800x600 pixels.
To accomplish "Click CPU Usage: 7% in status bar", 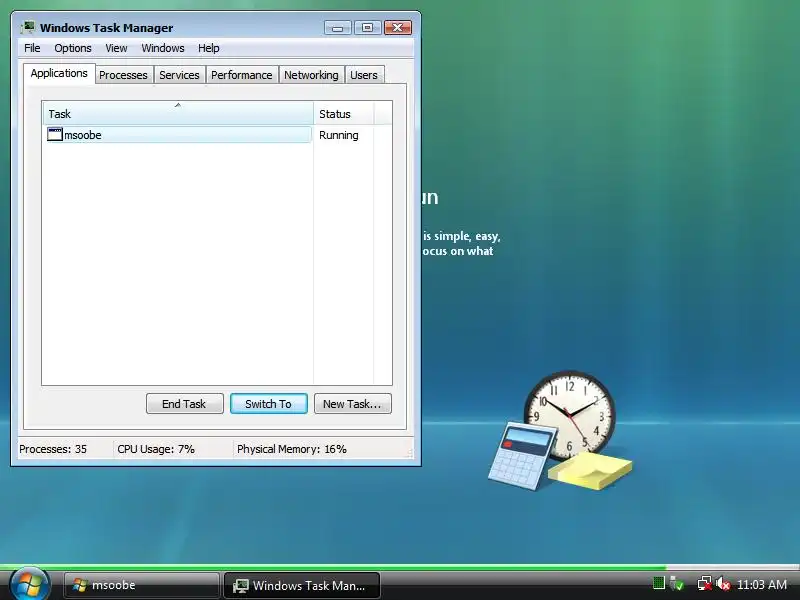I will click(156, 449).
